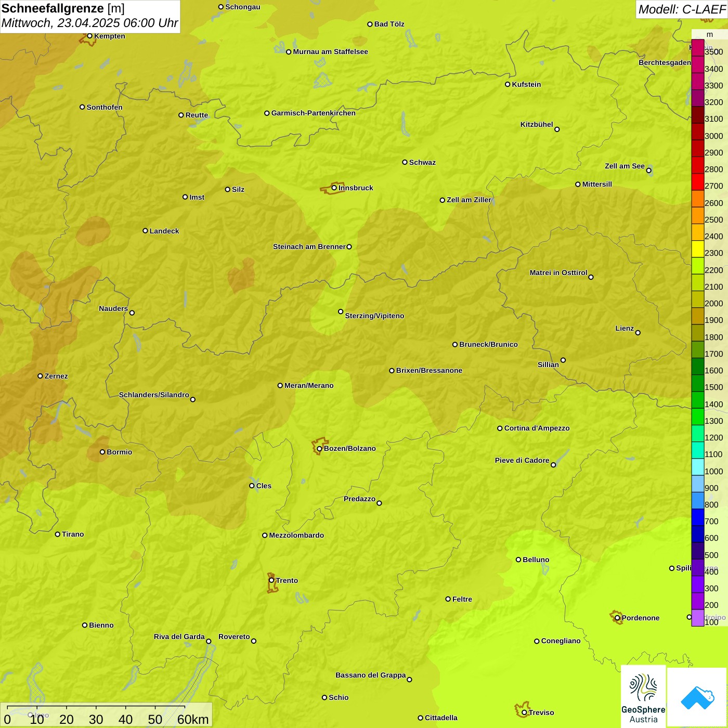The image size is (728, 728).
Task: Click the date 'Mittwoch, 23.04.2025 06:00 Uhr'
Action: point(90,23)
